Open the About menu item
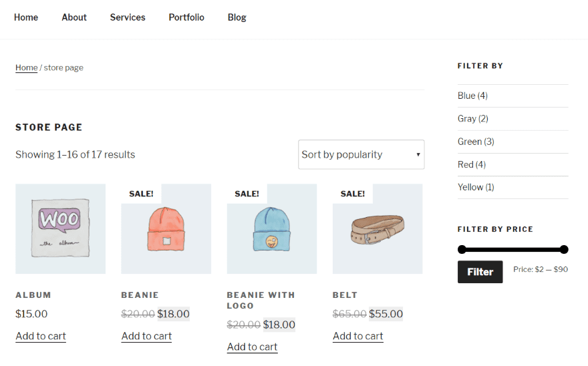 tap(74, 17)
